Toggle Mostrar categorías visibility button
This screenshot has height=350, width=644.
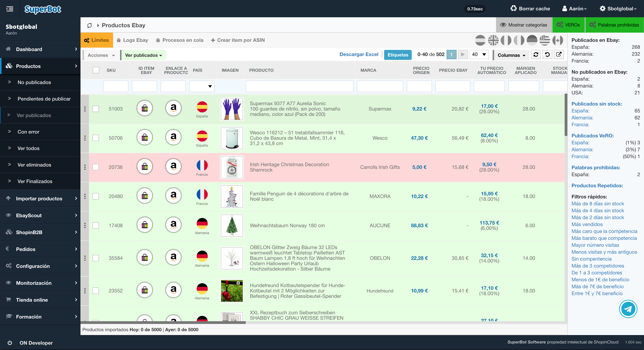click(x=524, y=25)
